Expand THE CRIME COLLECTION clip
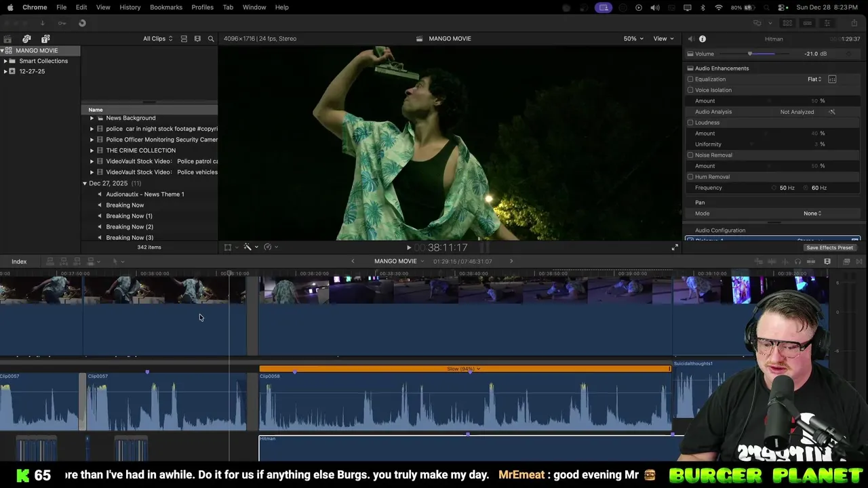The height and width of the screenshot is (488, 868). [x=92, y=150]
